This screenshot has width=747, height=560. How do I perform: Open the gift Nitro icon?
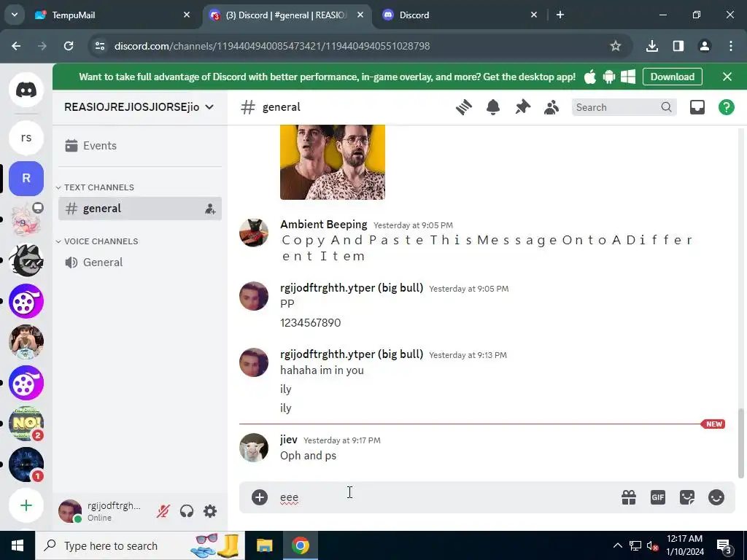629,497
